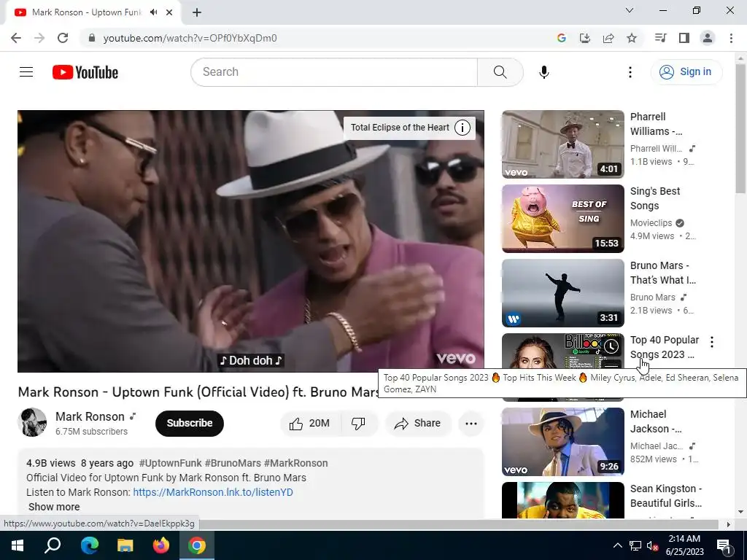This screenshot has height=560, width=747.
Task: Follow the #UptownFunk hashtag
Action: pos(170,463)
